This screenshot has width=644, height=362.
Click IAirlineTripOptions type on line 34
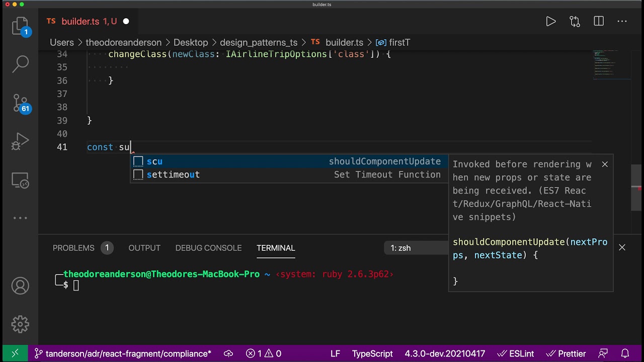276,54
